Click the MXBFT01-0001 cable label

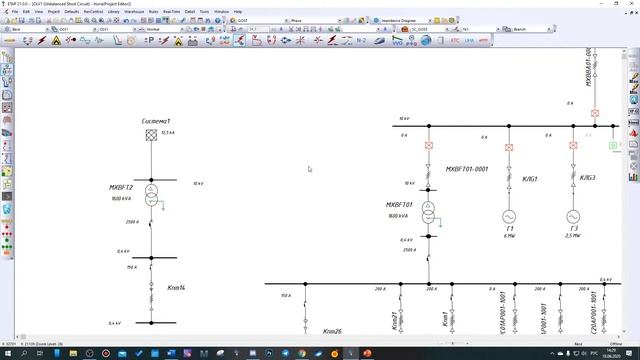[467, 169]
